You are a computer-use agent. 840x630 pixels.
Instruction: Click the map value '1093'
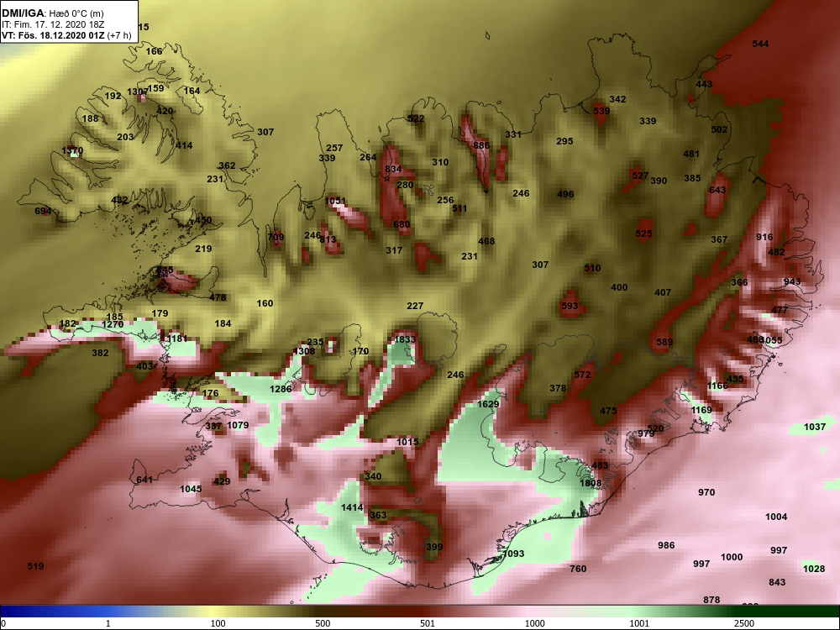tap(513, 554)
